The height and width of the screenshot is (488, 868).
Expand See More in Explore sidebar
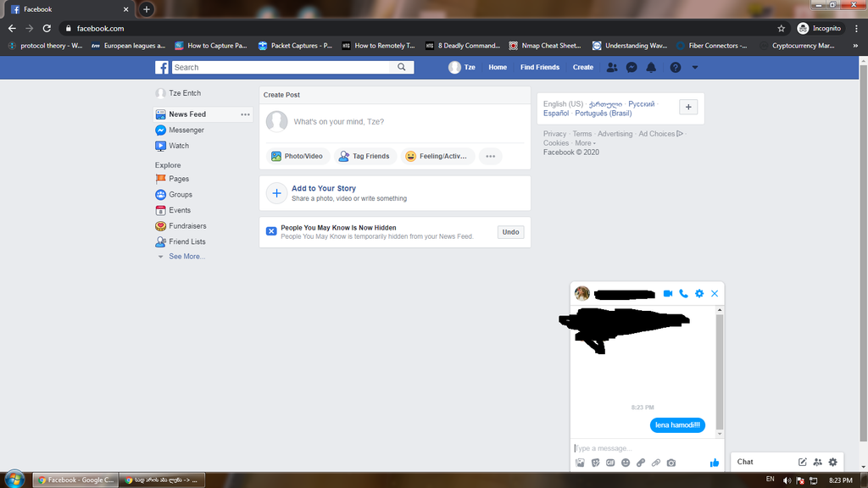(186, 256)
